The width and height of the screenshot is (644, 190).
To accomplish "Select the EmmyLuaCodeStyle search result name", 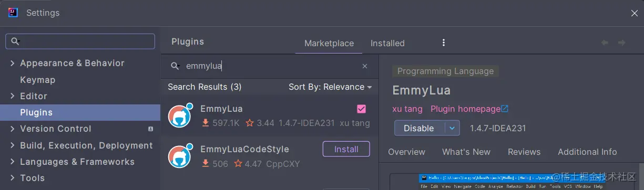I will click(x=244, y=149).
